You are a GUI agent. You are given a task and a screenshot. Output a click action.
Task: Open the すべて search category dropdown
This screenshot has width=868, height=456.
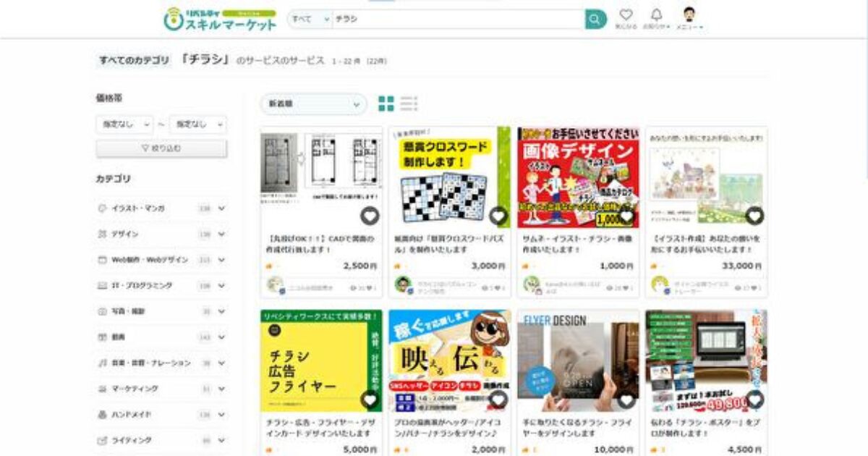point(310,20)
